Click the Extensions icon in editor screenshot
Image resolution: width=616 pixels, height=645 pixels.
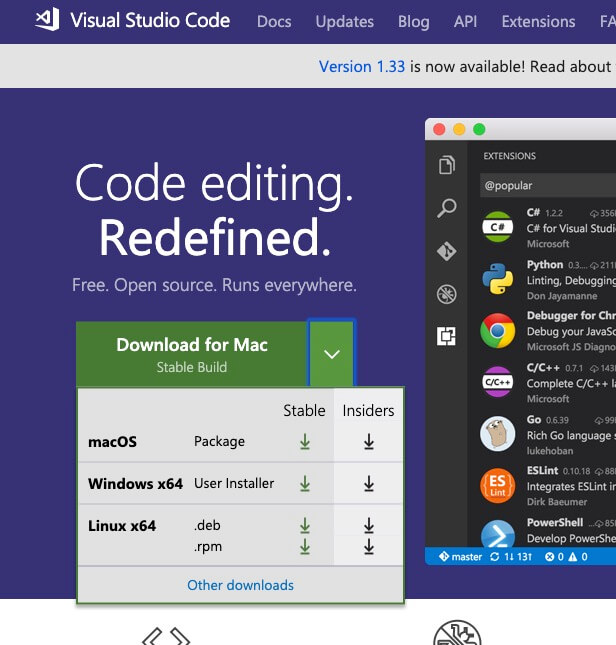[447, 336]
